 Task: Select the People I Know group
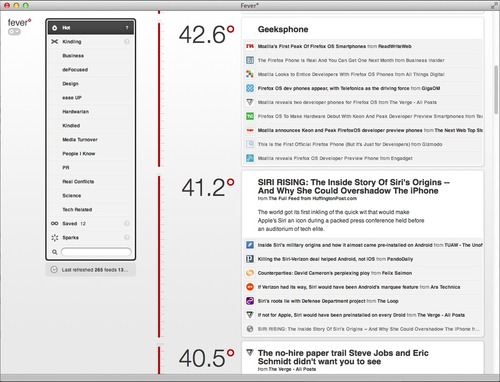pos(91,154)
